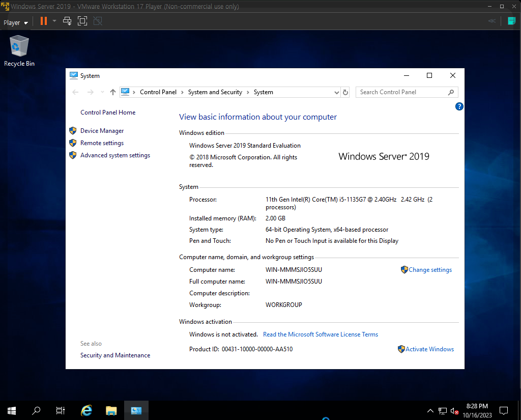Open the Windows Start menu
The width and height of the screenshot is (521, 420).
[x=12, y=411]
